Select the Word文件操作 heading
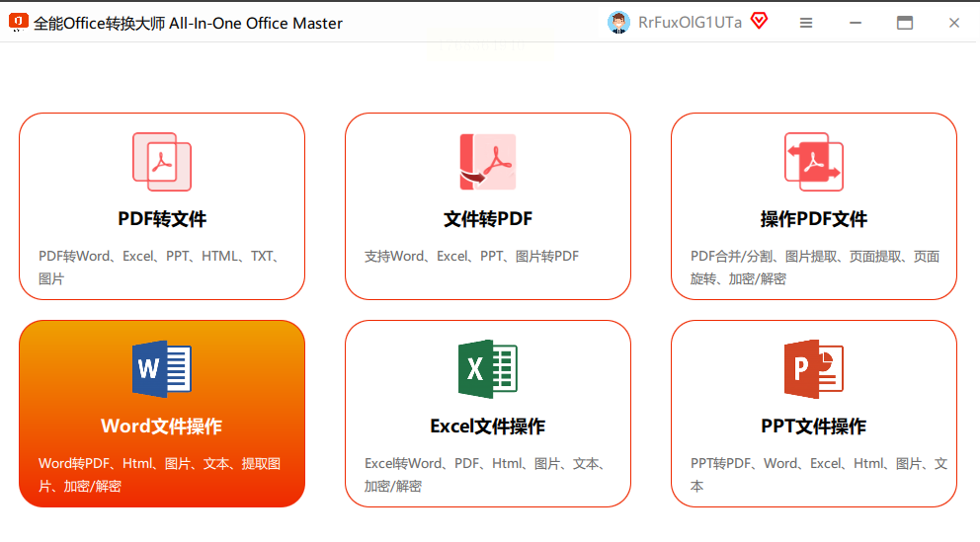Viewport: 980px width, 542px height. [x=162, y=426]
